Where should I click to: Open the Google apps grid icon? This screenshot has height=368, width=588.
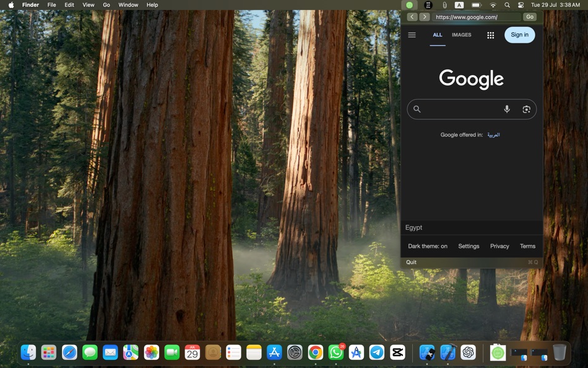[x=490, y=35]
